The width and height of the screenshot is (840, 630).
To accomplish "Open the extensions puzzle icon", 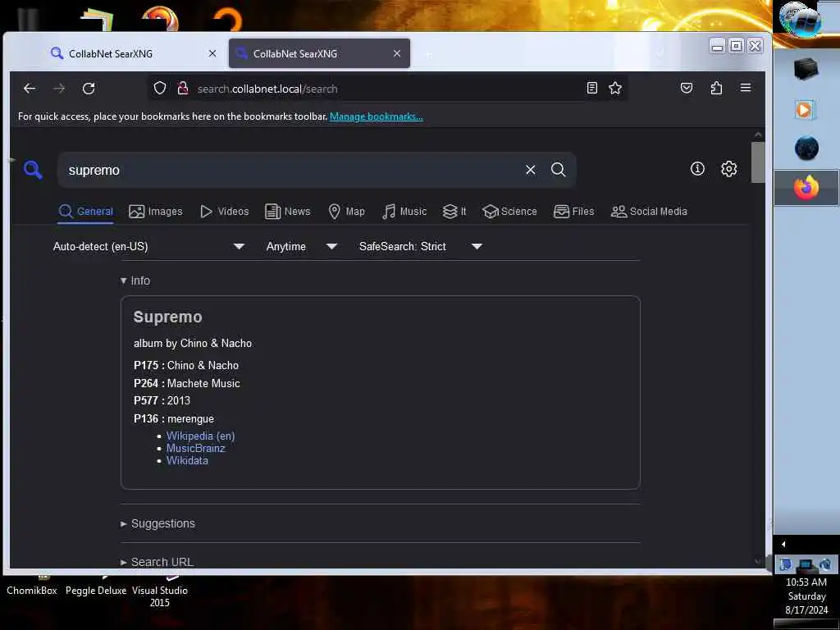I will coord(716,89).
